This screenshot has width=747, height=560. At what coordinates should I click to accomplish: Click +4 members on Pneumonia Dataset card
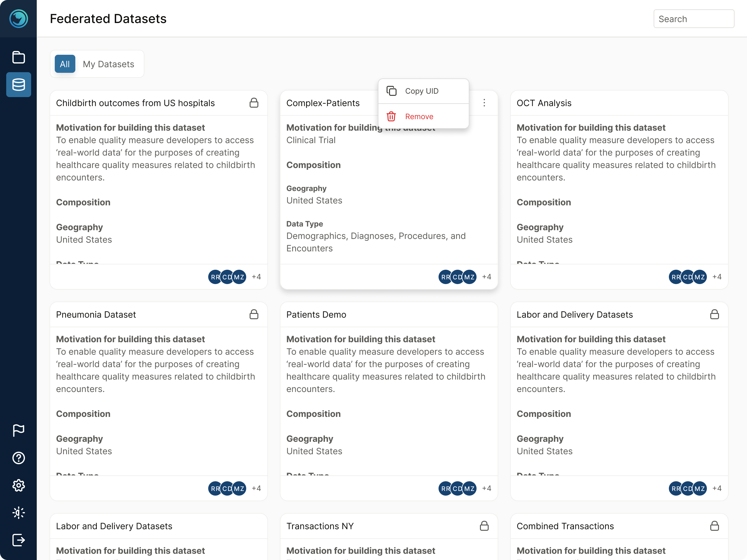[256, 488]
